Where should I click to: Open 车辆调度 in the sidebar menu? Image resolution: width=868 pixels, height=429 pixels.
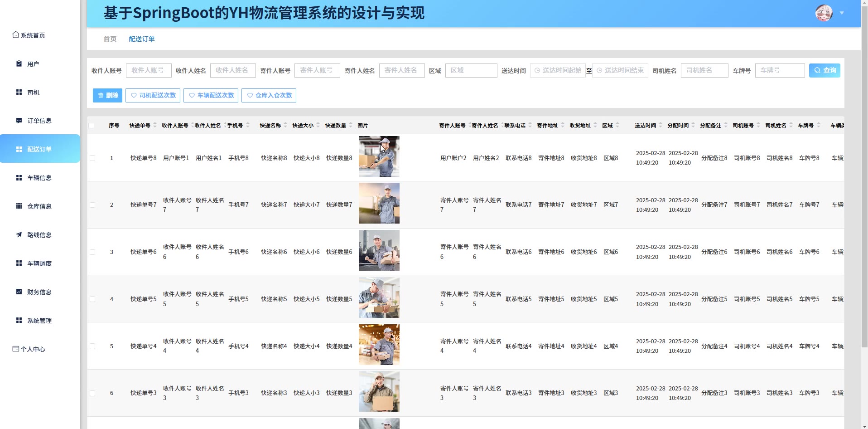tap(39, 263)
